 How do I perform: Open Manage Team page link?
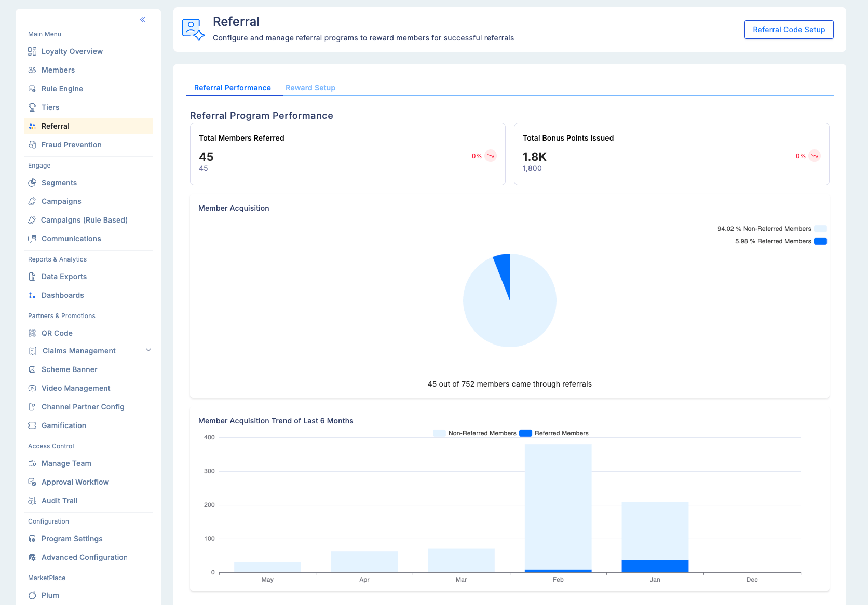[88, 463]
